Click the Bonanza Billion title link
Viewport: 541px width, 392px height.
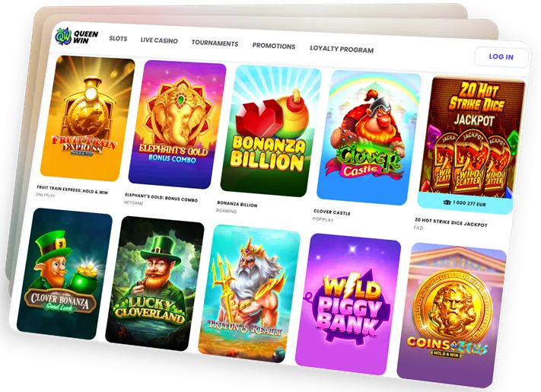(x=237, y=204)
